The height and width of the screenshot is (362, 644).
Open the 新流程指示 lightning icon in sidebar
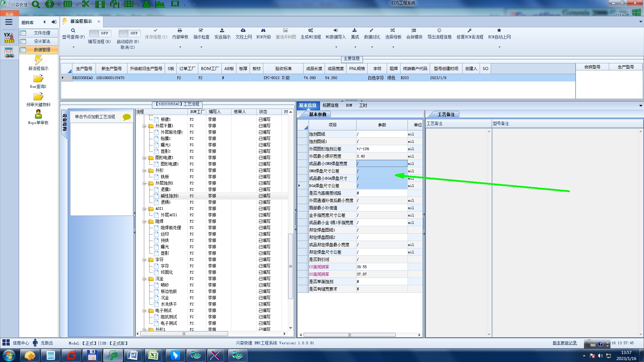[38, 60]
